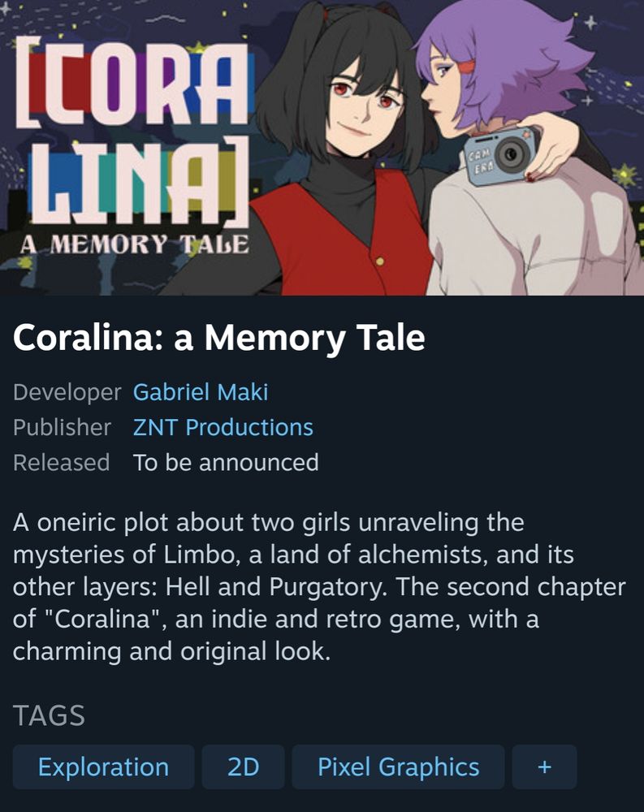Select the 2D tag
644x812 pixels.
tap(243, 767)
